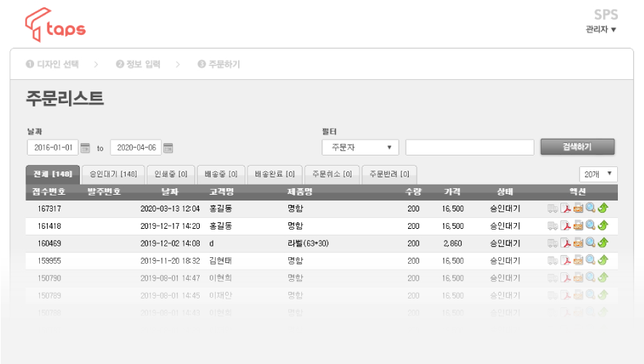The height and width of the screenshot is (364, 644).
Task: Click the end date field 2020-04-06
Action: coord(136,147)
